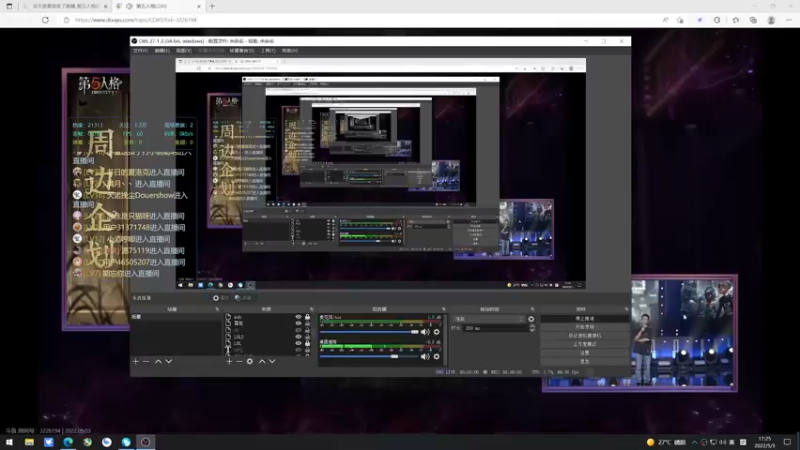
Task: Open the browser profile avatar icon
Action: pos(771,20)
